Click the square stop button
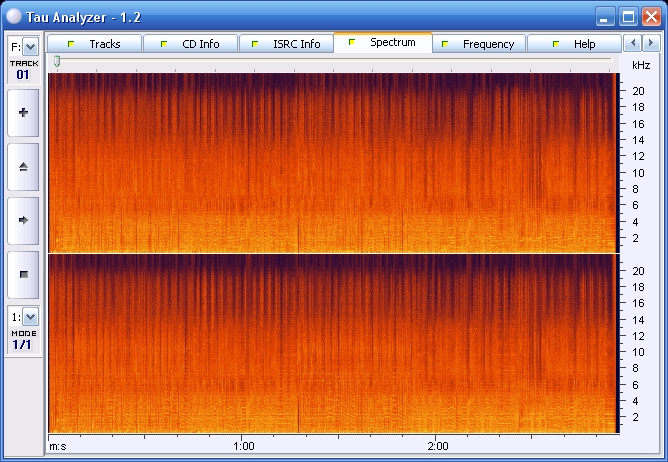668x462 pixels. point(23,273)
